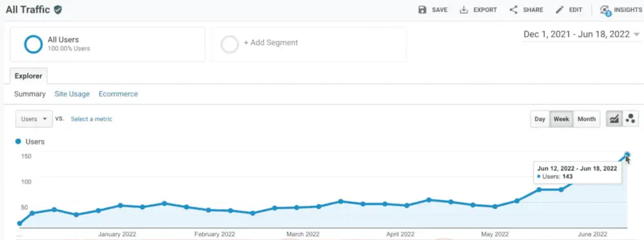Switch to line chart view icon

(614, 119)
